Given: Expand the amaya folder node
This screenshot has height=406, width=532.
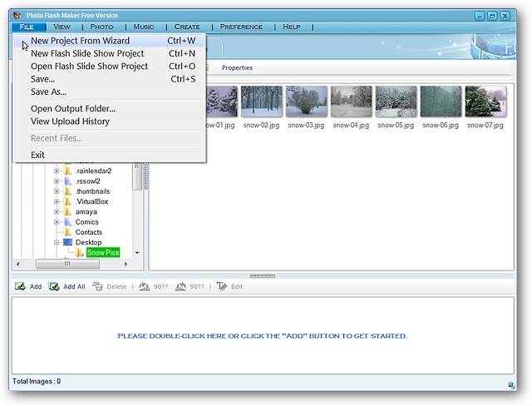Looking at the screenshot, I should pos(57,211).
